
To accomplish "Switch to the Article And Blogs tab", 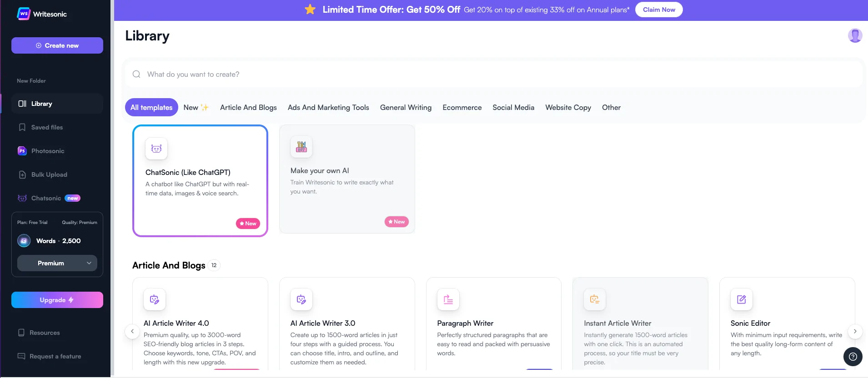I will coord(248,108).
